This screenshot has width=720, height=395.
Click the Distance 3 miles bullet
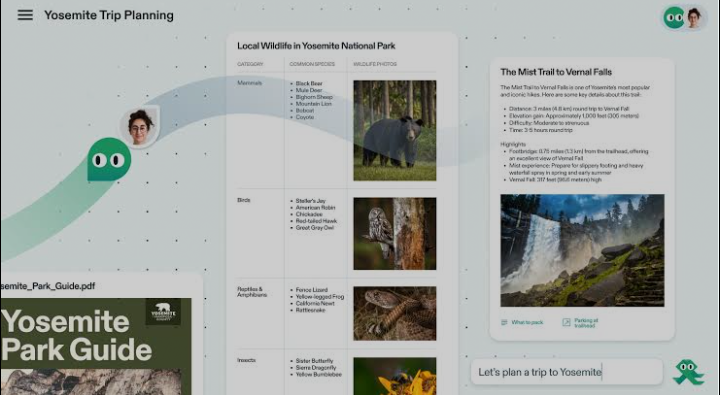coord(569,109)
